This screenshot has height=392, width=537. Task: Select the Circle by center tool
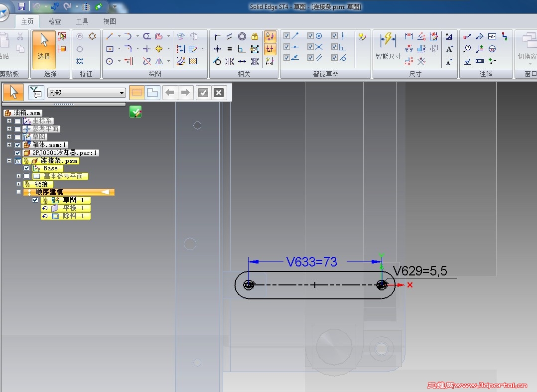coord(110,61)
